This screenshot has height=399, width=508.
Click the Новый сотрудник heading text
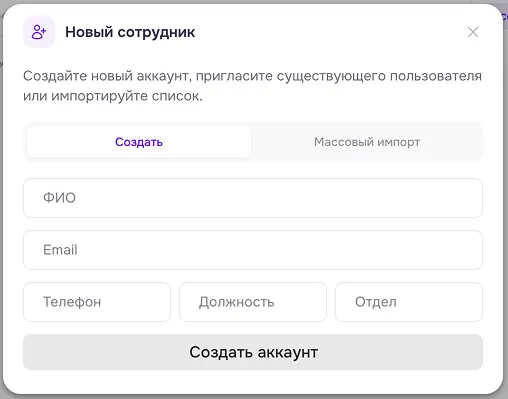pos(130,32)
